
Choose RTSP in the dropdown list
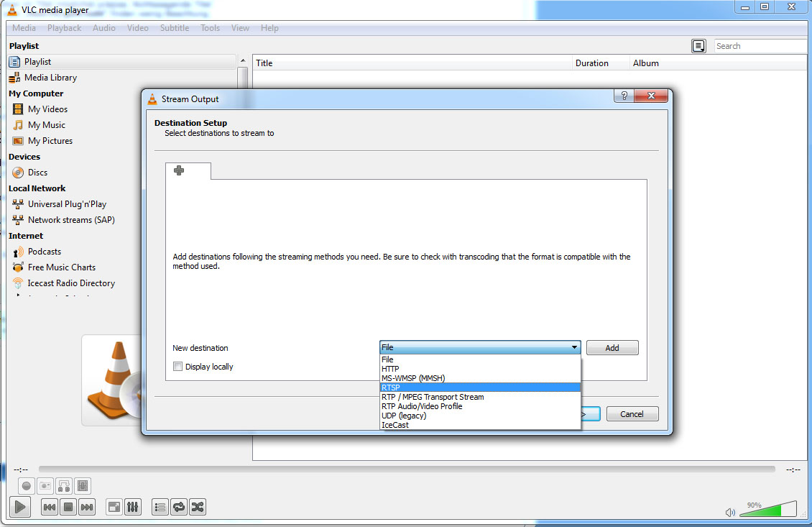click(x=479, y=388)
